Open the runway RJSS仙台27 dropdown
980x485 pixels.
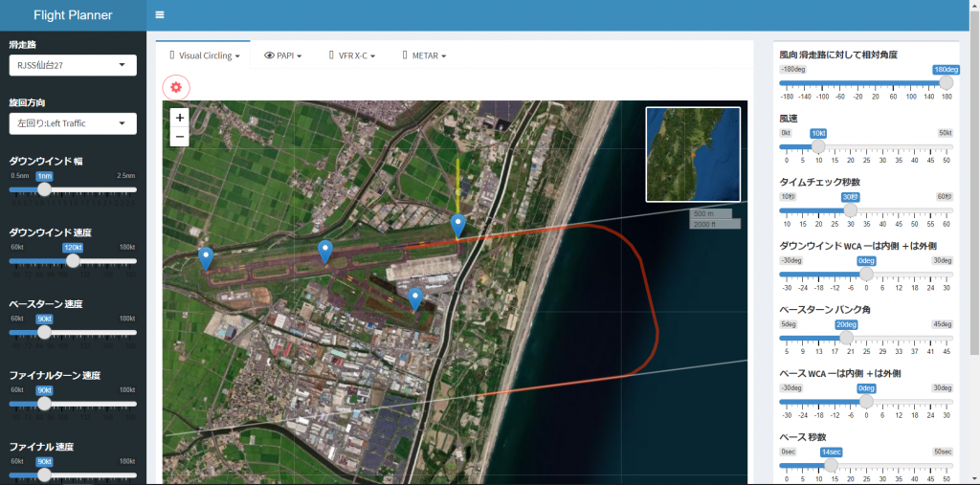tap(73, 65)
